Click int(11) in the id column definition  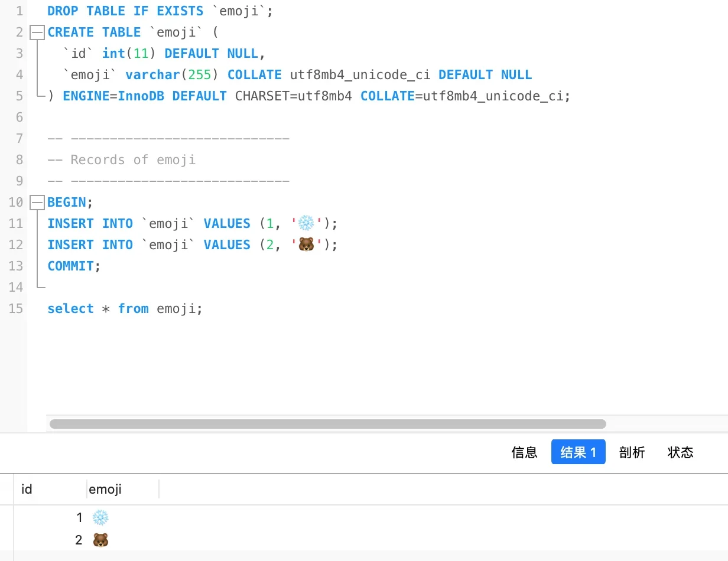click(x=129, y=54)
